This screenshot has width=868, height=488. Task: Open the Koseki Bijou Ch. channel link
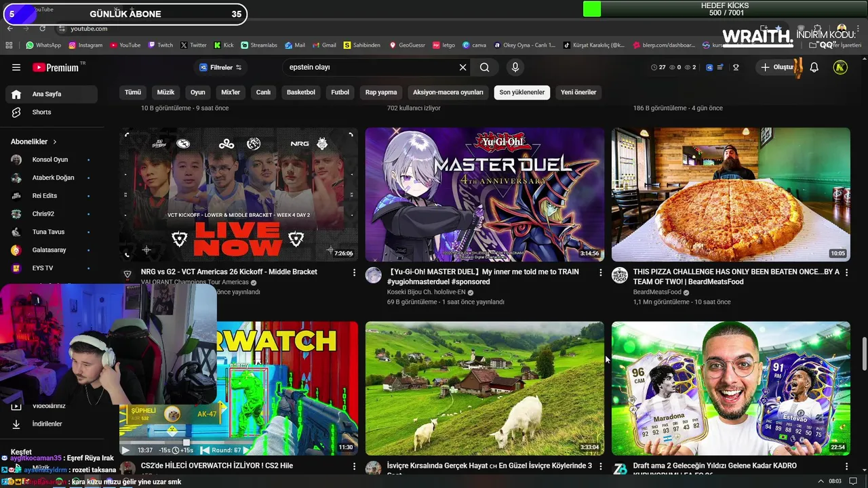(426, 292)
